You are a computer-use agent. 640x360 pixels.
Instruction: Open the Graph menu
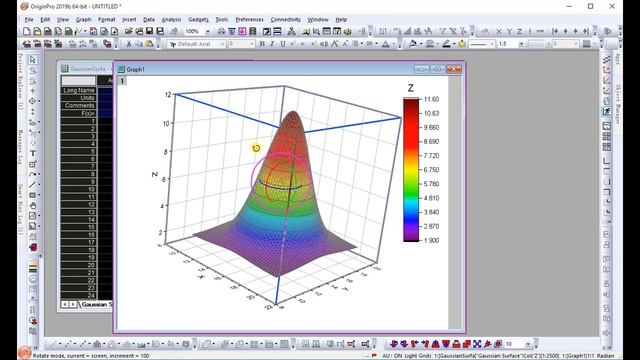coord(83,19)
